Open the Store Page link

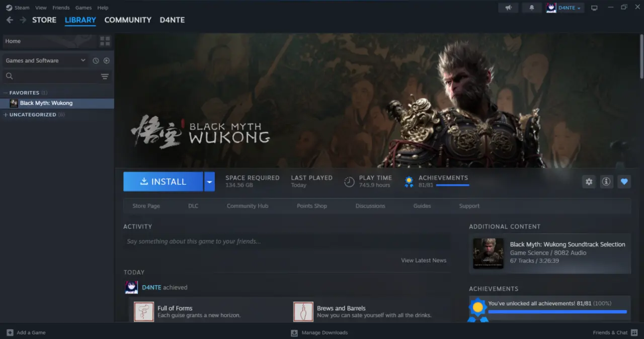pyautogui.click(x=146, y=206)
